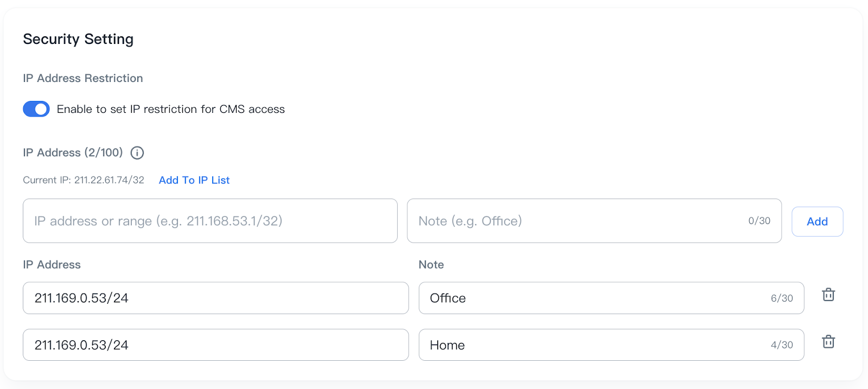Click the info icon beside IP Address (2/100)

137,153
